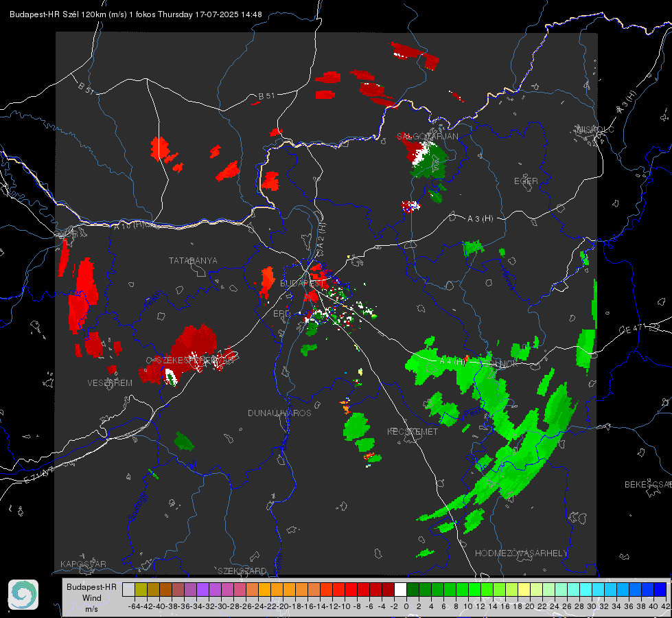
Task: Select the olive swatch above -64 label
Action: (141, 590)
